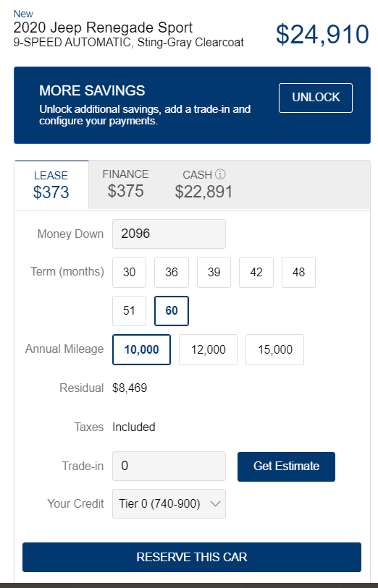
Task: Switch to the FINANCE $375 tab
Action: [x=125, y=184]
